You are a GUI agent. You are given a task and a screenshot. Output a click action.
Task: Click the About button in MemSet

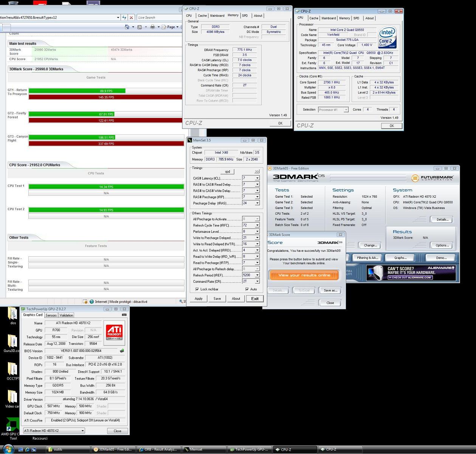(x=236, y=299)
